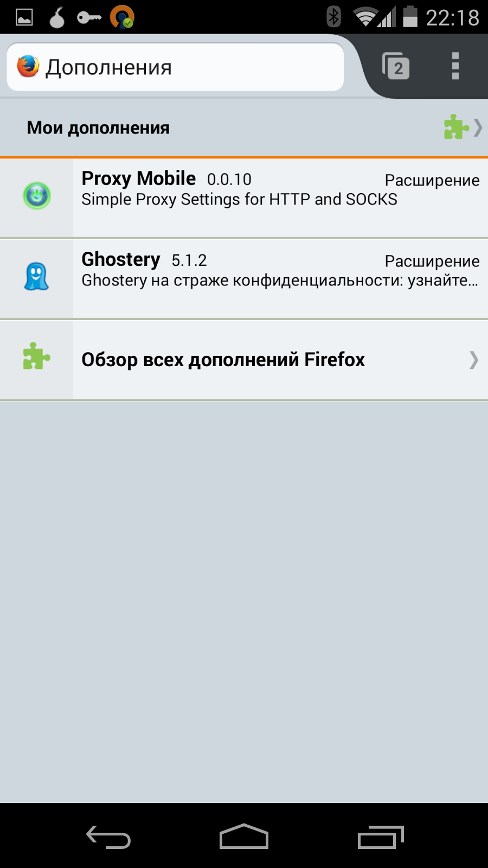Tap the green puzzle icon beside Обзор
The height and width of the screenshot is (868, 488).
(x=36, y=356)
